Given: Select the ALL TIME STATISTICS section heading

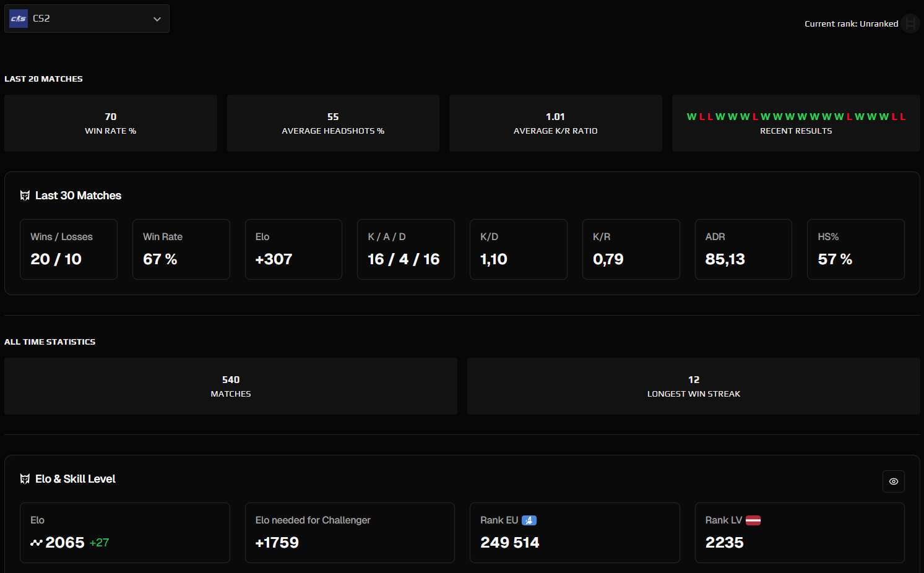Looking at the screenshot, I should pyautogui.click(x=50, y=342).
